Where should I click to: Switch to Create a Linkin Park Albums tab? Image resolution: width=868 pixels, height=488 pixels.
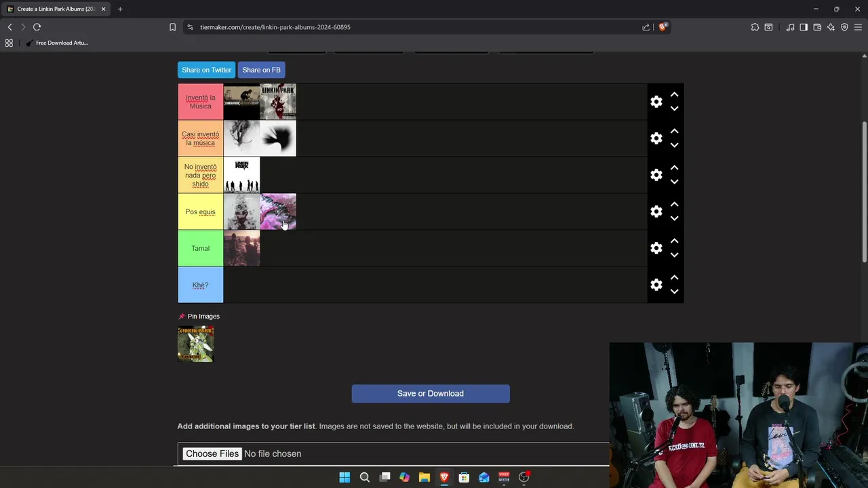coord(56,9)
